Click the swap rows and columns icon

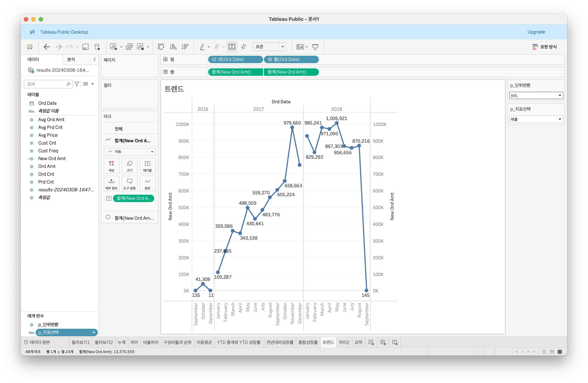tap(161, 47)
